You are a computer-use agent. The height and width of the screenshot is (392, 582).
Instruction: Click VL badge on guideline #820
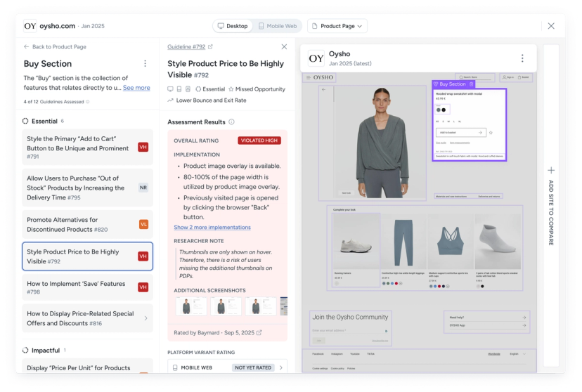(x=143, y=224)
